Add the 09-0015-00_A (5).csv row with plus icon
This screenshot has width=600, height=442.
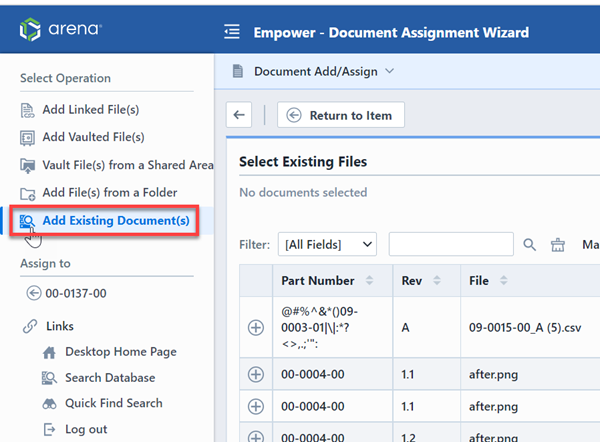[256, 328]
